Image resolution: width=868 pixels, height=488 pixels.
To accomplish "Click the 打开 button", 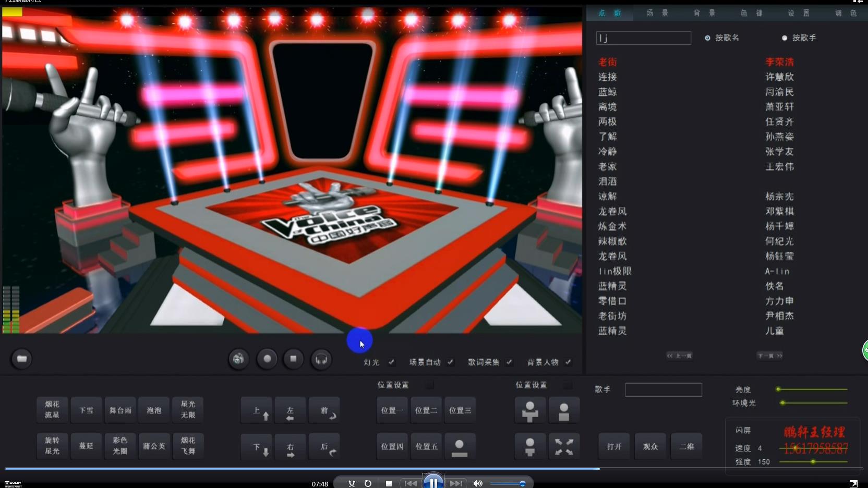I will click(614, 447).
